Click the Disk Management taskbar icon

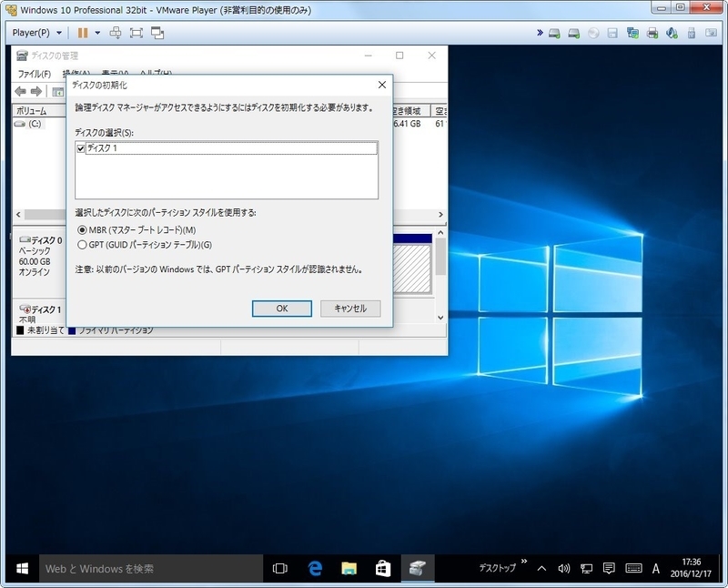point(418,569)
